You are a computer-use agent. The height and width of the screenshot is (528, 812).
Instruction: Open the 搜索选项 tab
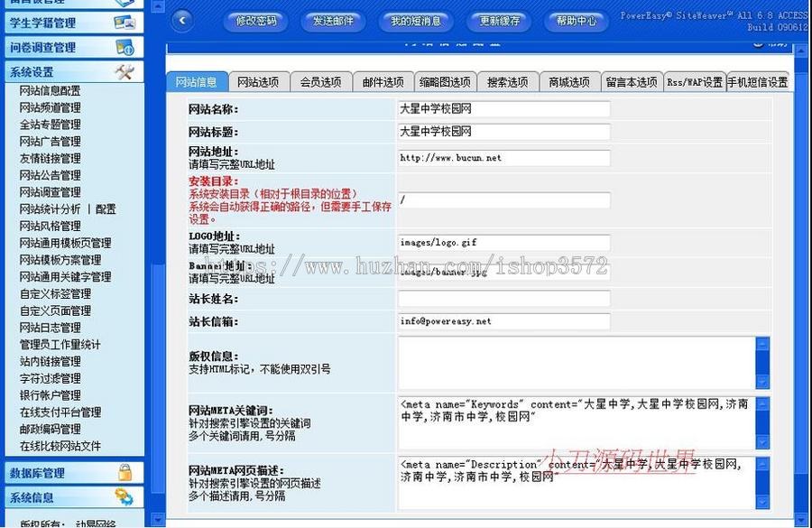click(507, 82)
